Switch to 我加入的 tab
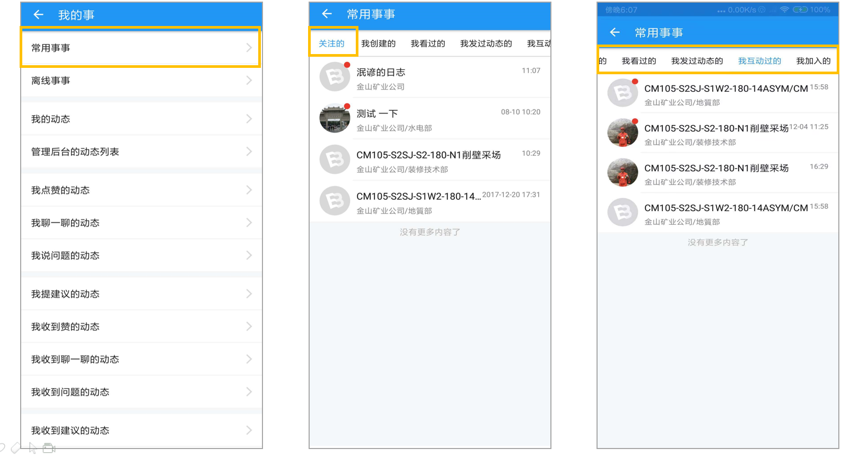 pos(813,61)
